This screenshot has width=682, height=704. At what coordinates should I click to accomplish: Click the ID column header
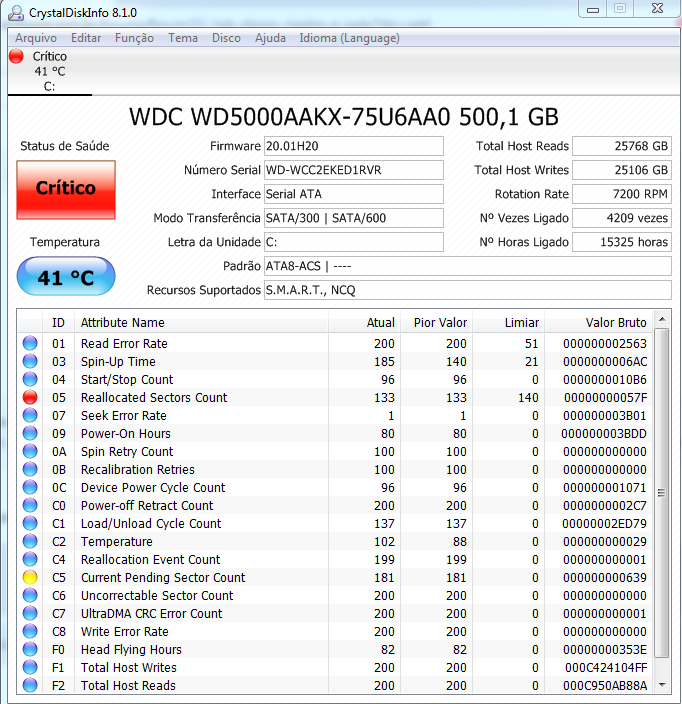pyautogui.click(x=58, y=322)
